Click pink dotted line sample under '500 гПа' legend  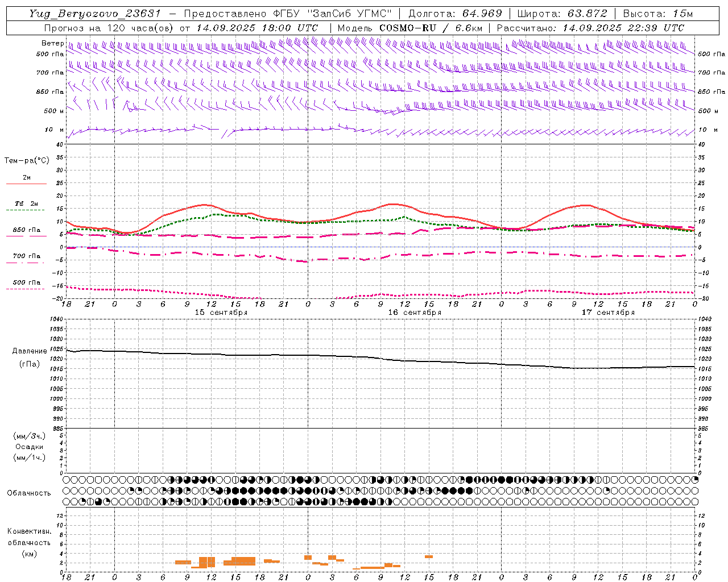[x=26, y=289]
